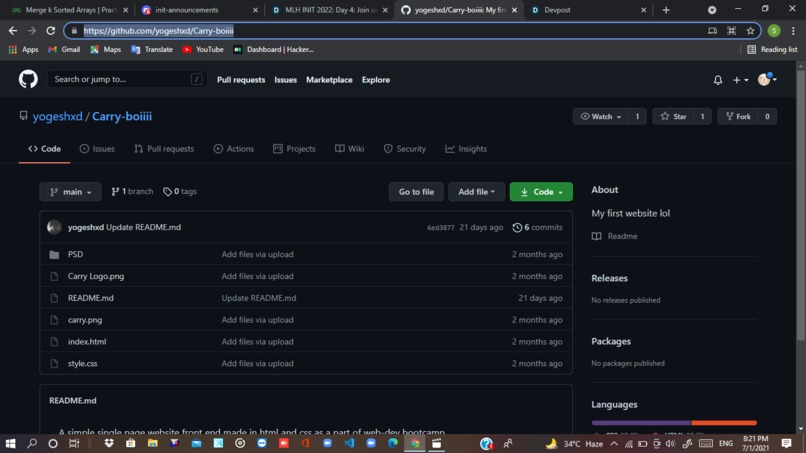Switch to the Wiki tab
Image resolution: width=806 pixels, height=453 pixels.
(x=350, y=149)
